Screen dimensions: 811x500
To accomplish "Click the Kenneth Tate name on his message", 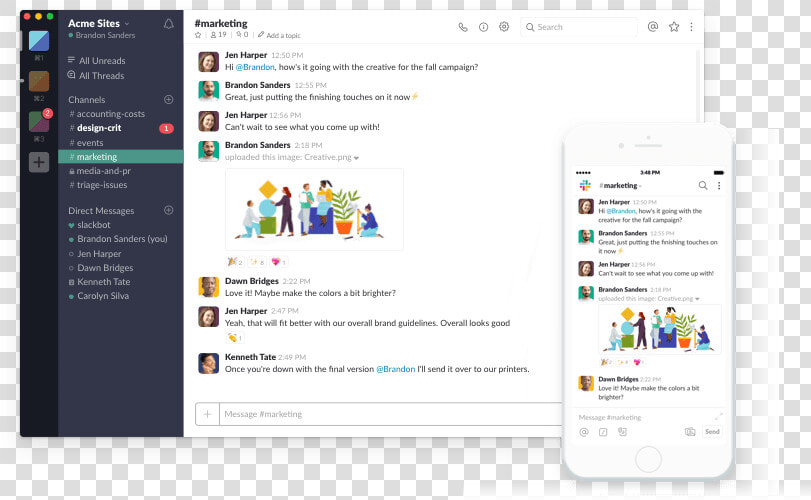I will coord(250,357).
